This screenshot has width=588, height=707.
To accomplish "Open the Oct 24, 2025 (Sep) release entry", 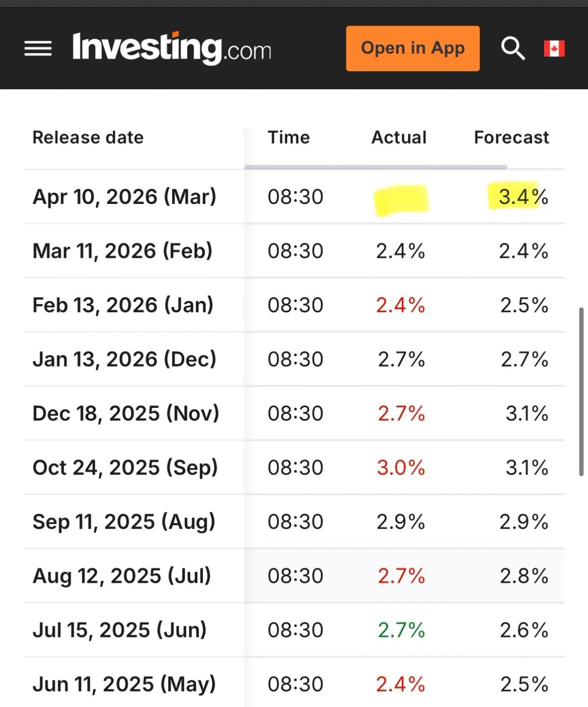I will pos(125,467).
